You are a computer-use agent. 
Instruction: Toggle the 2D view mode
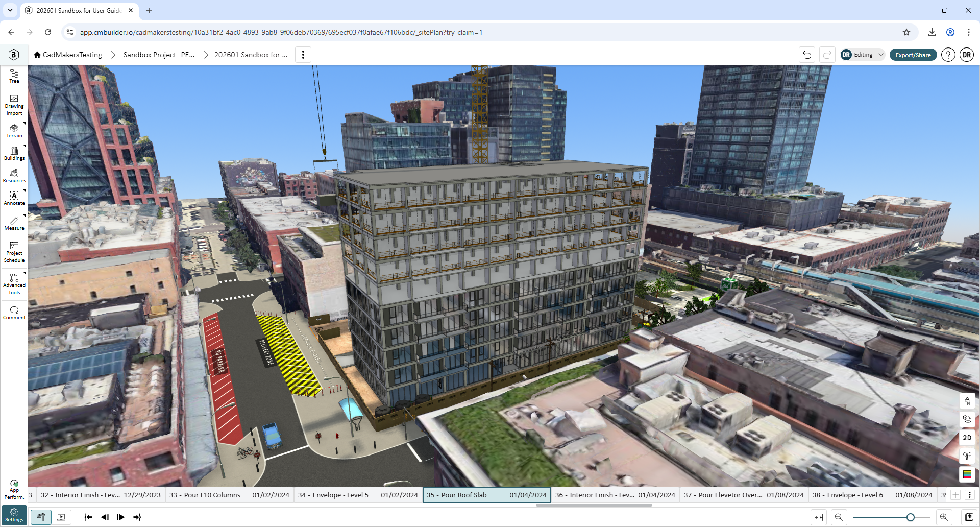coord(967,438)
